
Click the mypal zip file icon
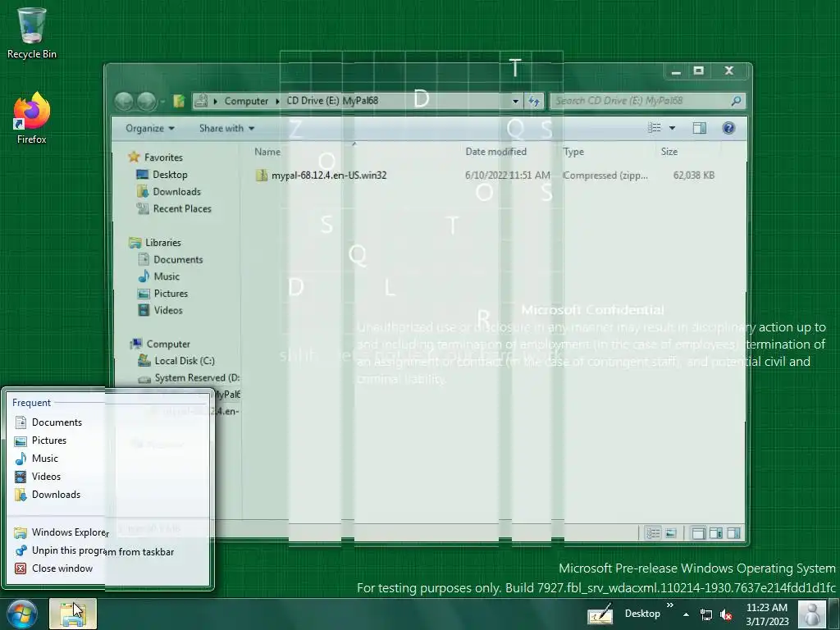tap(262, 176)
